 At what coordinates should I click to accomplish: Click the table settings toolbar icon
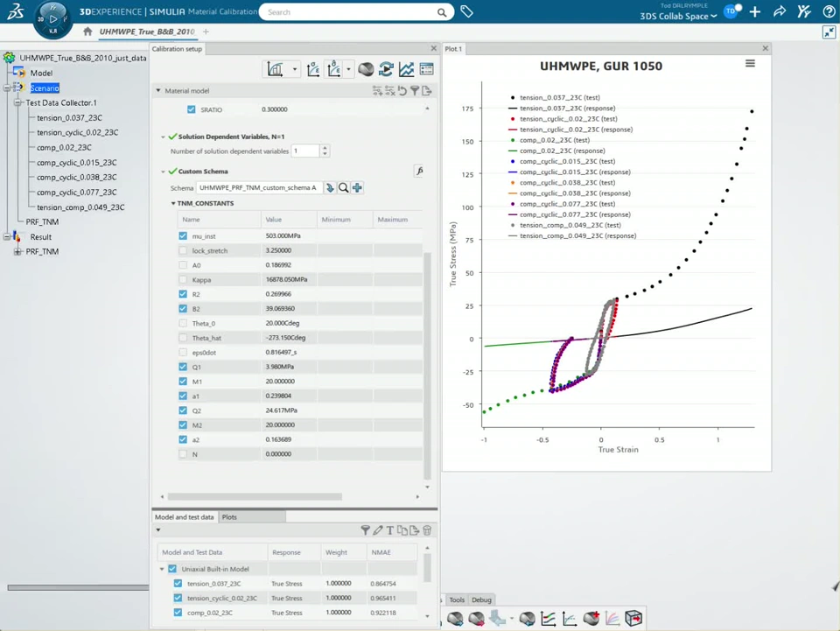[x=426, y=69]
